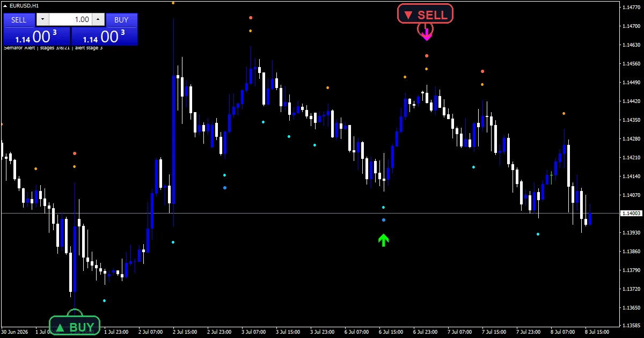Click the 8 Jul 15:00 time label
The height and width of the screenshot is (338, 644).
[x=597, y=332]
